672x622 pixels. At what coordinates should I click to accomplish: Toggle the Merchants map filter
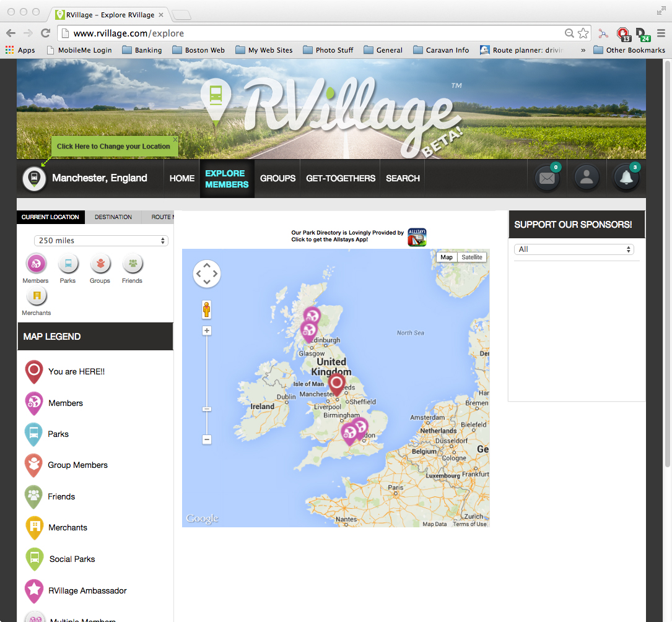pos(37,296)
